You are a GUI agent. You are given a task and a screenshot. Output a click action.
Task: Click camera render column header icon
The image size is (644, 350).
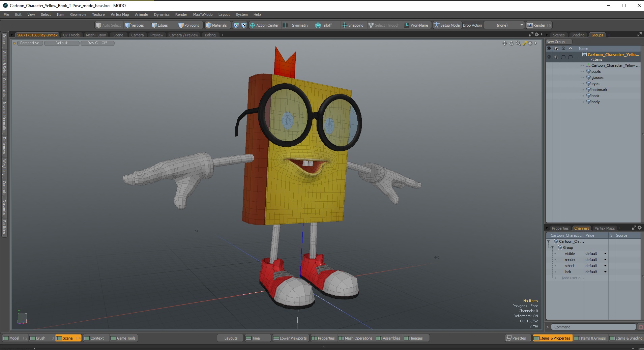point(556,49)
